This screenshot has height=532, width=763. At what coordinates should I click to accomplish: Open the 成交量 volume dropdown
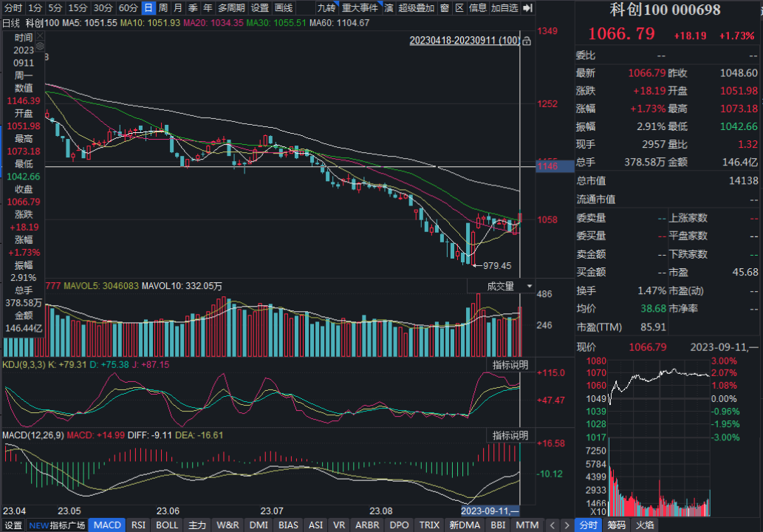pyautogui.click(x=501, y=286)
